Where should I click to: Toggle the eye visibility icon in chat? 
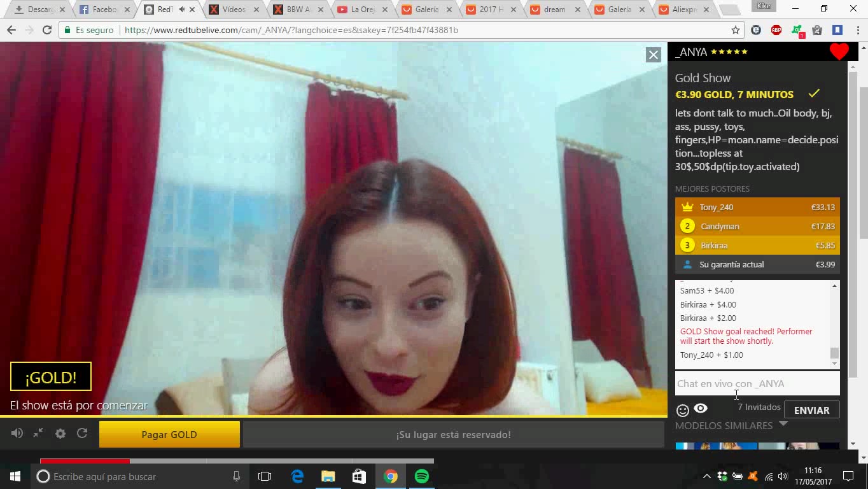coord(701,409)
